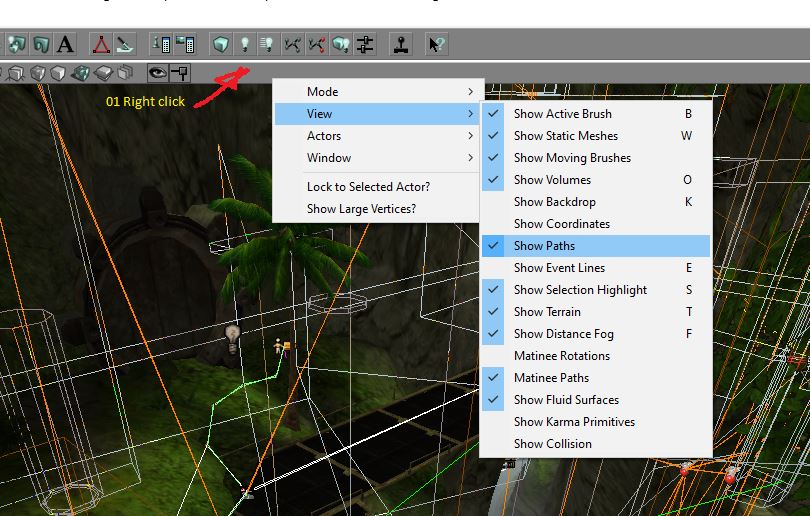Click the text 'A' toolbar icon

(65, 44)
